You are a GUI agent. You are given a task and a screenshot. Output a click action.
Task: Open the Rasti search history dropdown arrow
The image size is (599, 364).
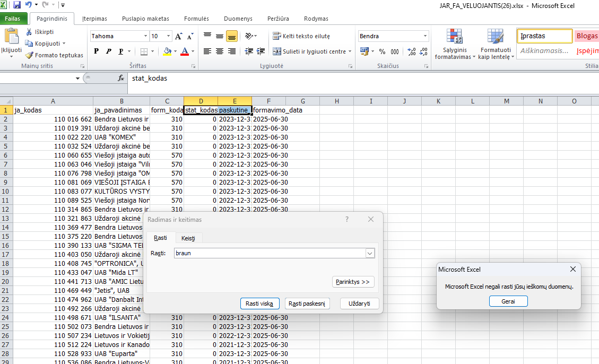pos(370,254)
